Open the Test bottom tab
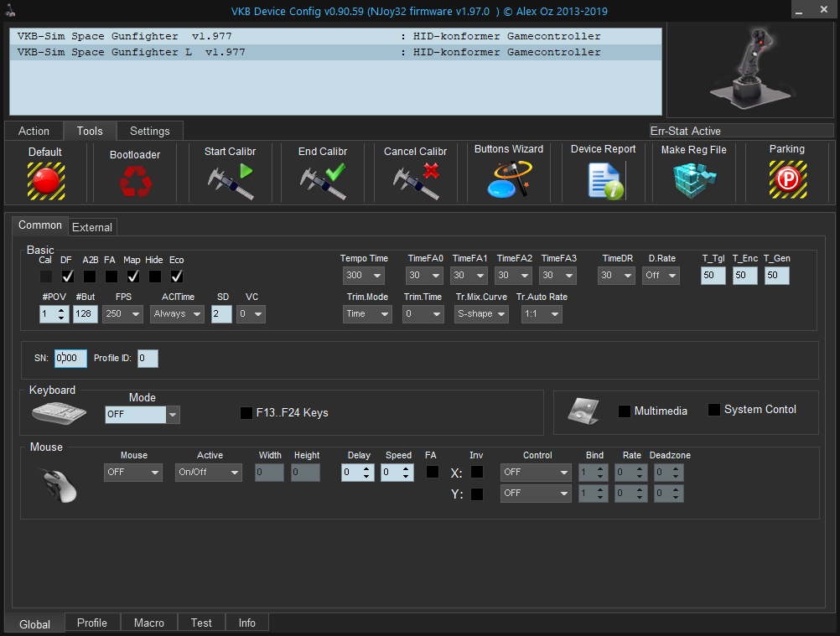Screen dimensions: 840x636 tap(201, 623)
